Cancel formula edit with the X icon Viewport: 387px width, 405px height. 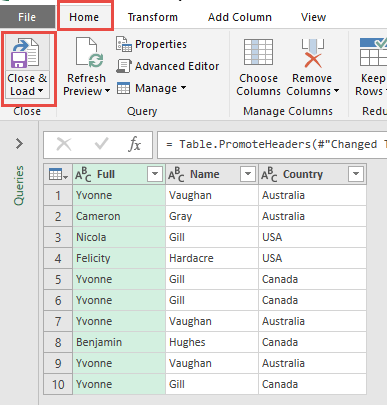point(64,144)
